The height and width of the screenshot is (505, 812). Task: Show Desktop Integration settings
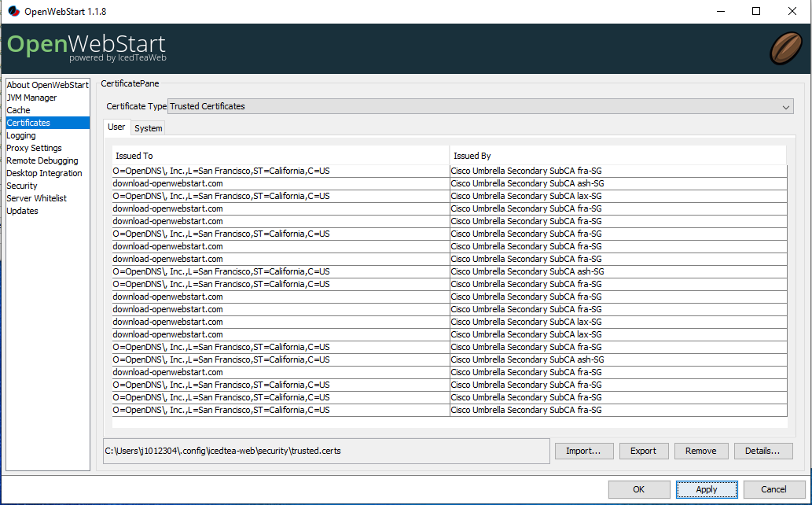[48, 173]
